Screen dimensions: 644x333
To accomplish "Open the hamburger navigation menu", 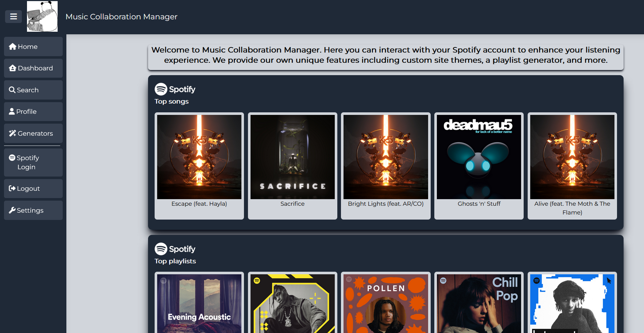I will coord(13,16).
